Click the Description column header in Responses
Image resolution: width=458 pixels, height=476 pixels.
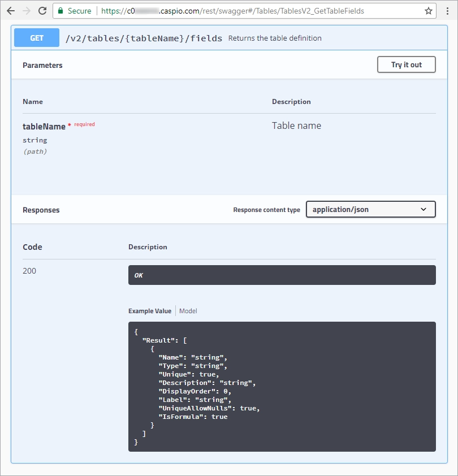tap(148, 247)
